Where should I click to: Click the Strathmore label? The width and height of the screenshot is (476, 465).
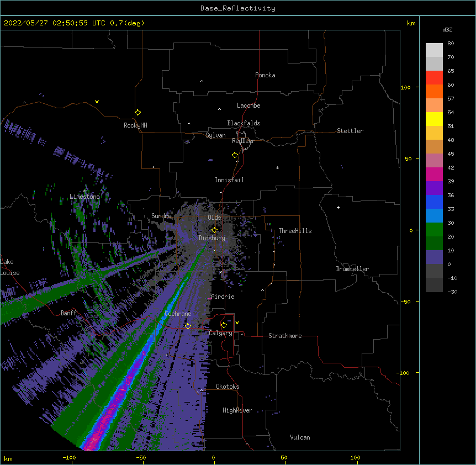(285, 336)
